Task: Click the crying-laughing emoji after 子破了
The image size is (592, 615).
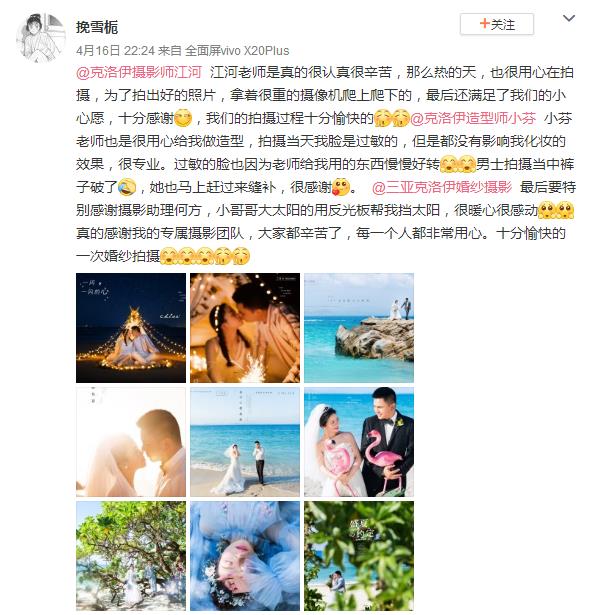Action: (x=127, y=187)
